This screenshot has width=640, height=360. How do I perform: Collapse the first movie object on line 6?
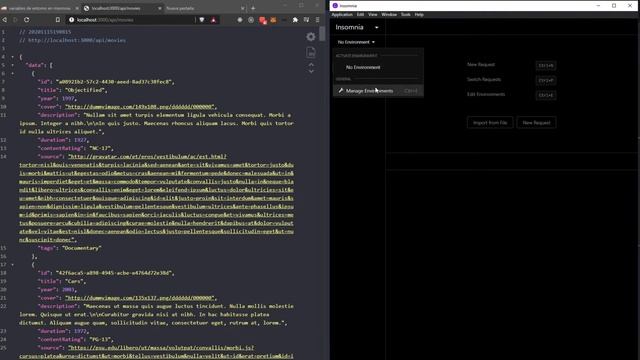click(x=12, y=73)
